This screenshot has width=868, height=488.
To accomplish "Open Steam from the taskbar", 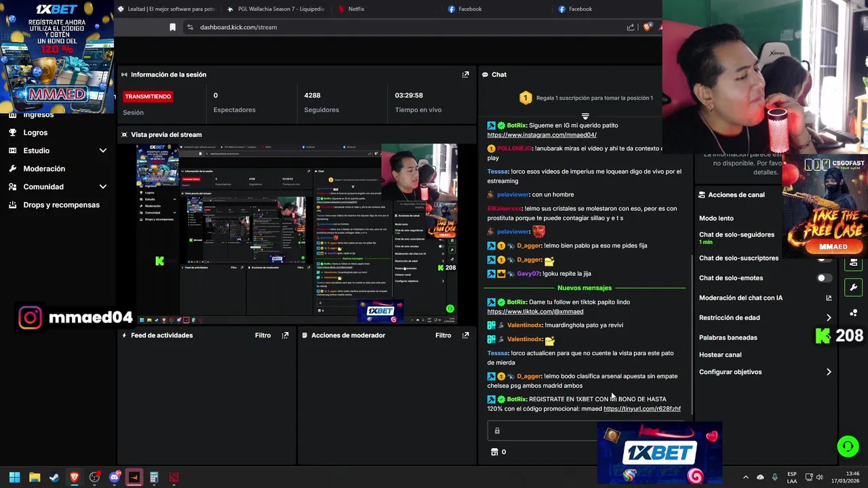I will click(54, 477).
